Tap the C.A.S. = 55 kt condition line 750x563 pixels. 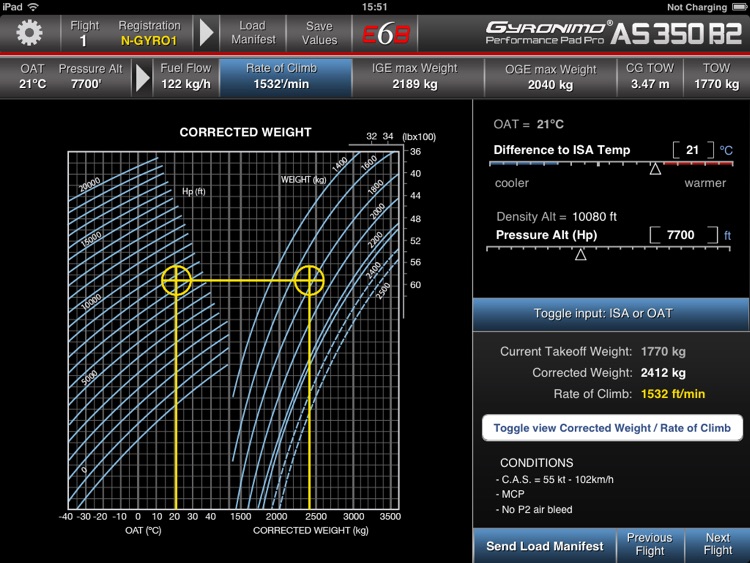(555, 479)
